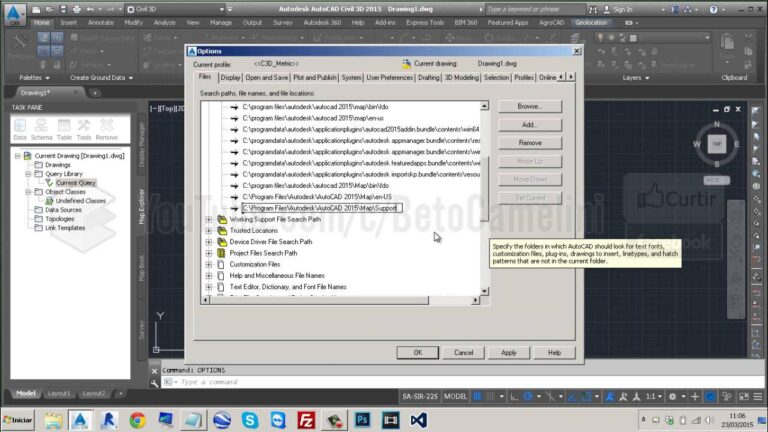This screenshot has height=432, width=768.
Task: Click the customization menu icon in status bar
Action: [758, 397]
